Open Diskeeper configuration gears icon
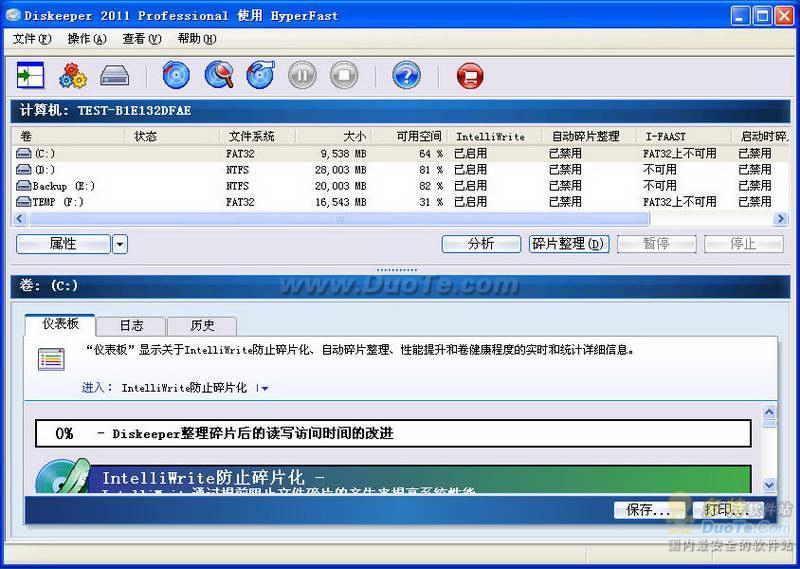Image resolution: width=800 pixels, height=569 pixels. tap(73, 76)
